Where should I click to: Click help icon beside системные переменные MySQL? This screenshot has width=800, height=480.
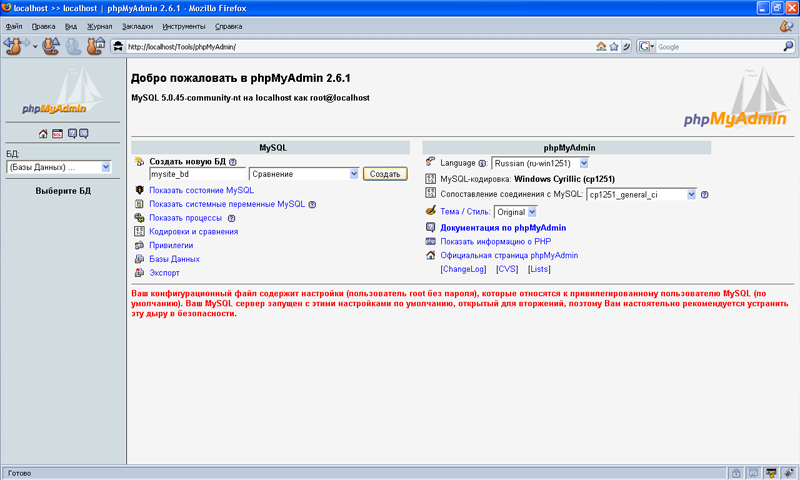click(x=312, y=205)
